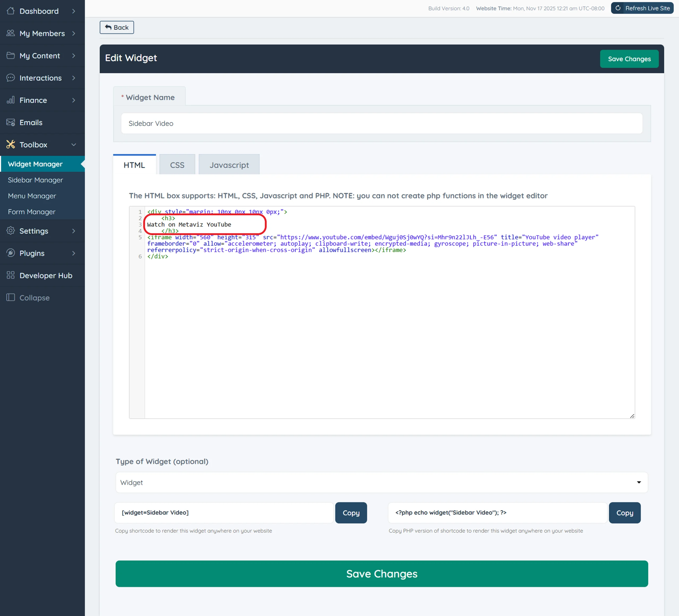Switch to the Javascript tab
Viewport: 679px width, 616px height.
(229, 165)
